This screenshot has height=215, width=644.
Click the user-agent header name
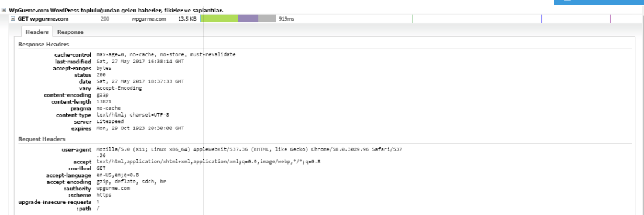point(76,150)
